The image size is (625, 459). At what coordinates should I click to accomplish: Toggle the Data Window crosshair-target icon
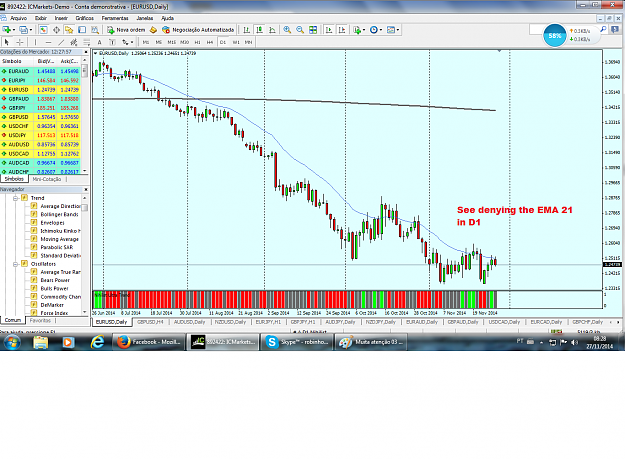tap(56, 30)
